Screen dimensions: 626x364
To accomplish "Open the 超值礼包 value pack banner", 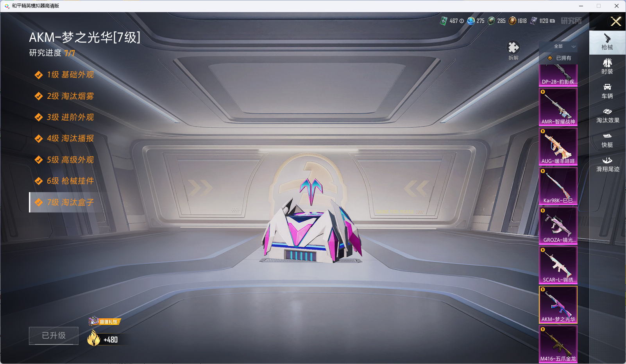I will tap(105, 321).
